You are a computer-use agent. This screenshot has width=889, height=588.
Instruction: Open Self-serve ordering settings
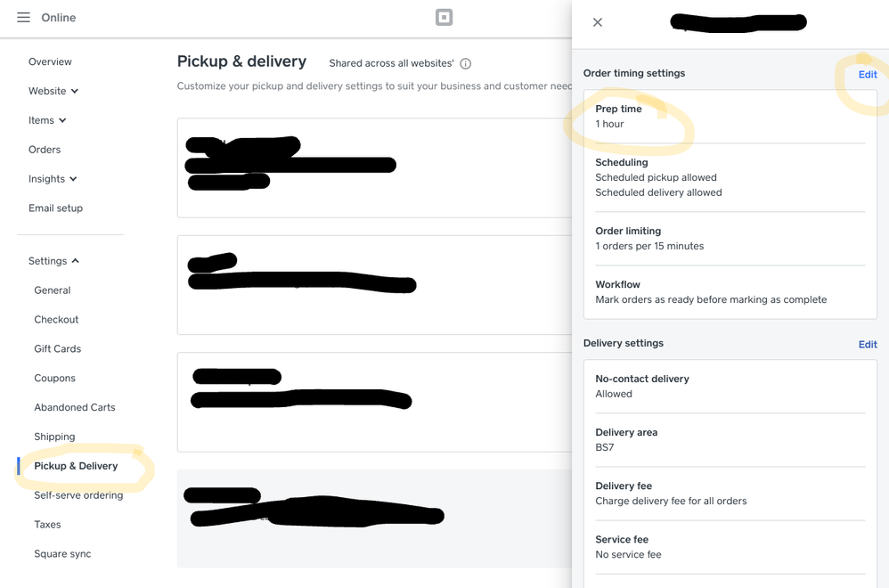click(x=78, y=495)
